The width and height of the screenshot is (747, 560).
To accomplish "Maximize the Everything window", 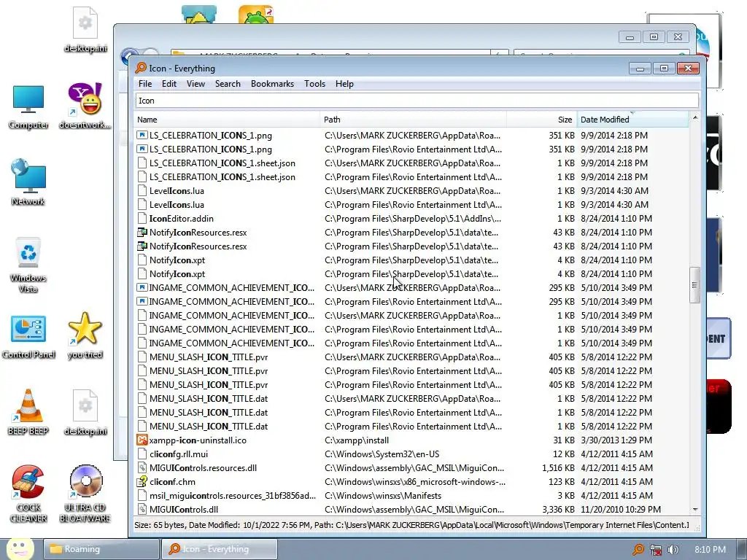I will (x=664, y=68).
